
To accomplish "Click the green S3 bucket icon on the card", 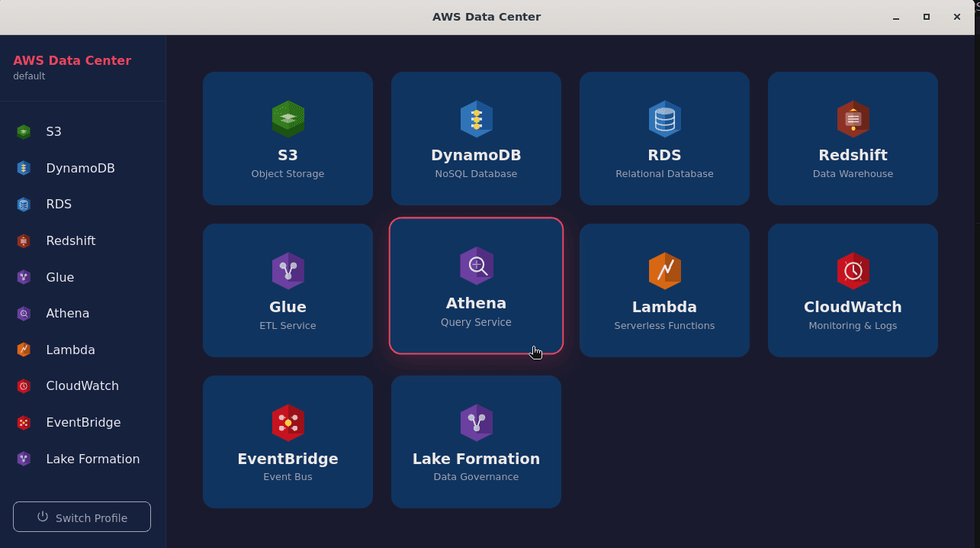I will coord(288,119).
